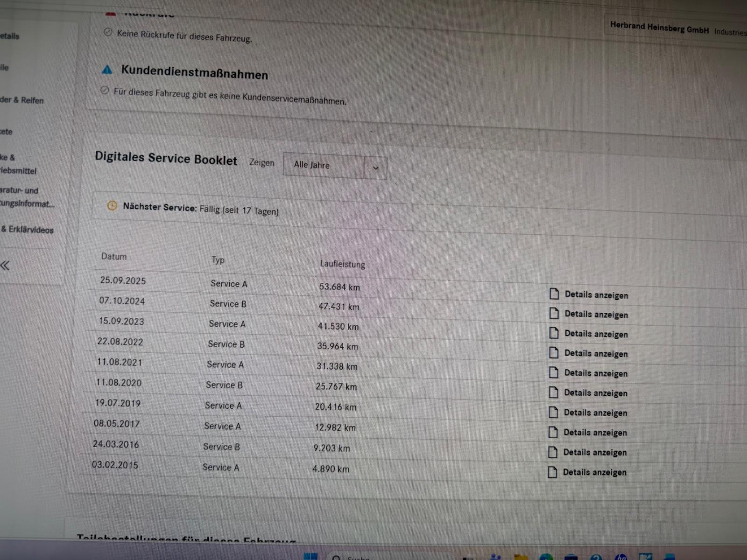
Task: Click the clock icon beside Nächster Service
Action: click(x=112, y=205)
